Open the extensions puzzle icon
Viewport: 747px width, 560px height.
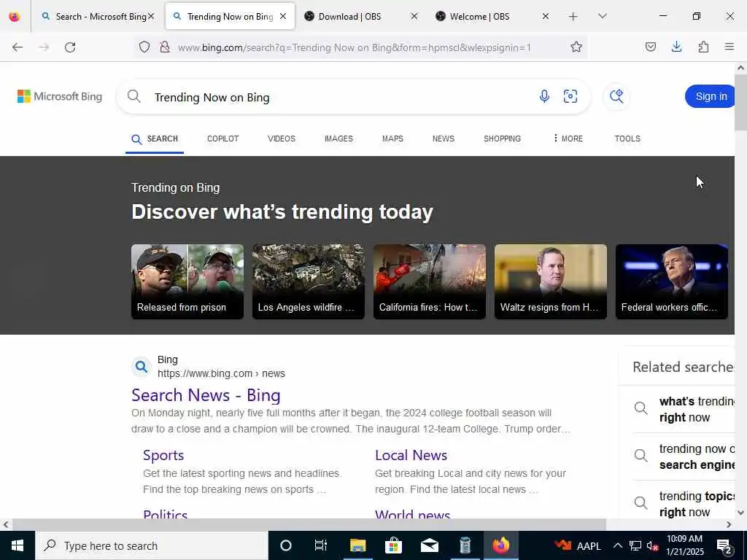[x=703, y=47]
